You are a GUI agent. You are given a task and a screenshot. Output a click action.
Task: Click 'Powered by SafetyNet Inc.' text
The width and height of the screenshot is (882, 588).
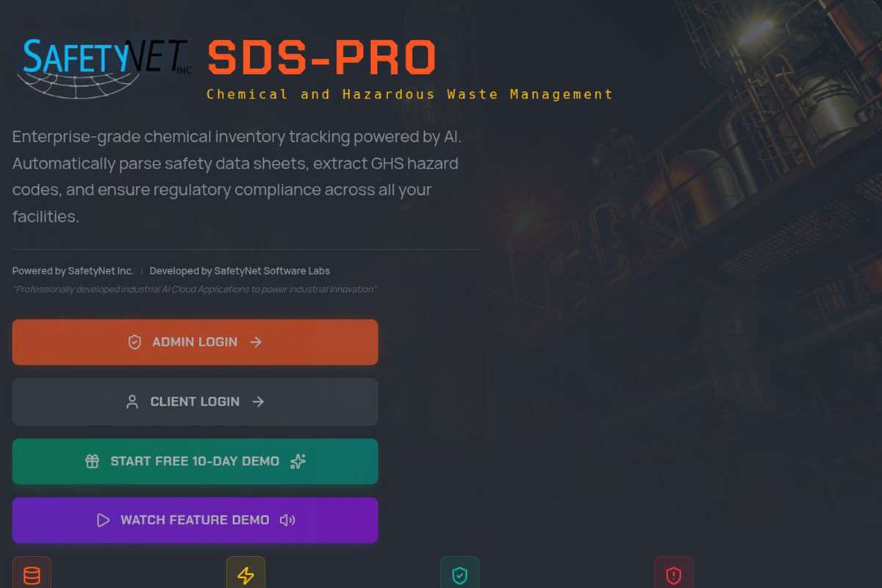[x=73, y=271]
